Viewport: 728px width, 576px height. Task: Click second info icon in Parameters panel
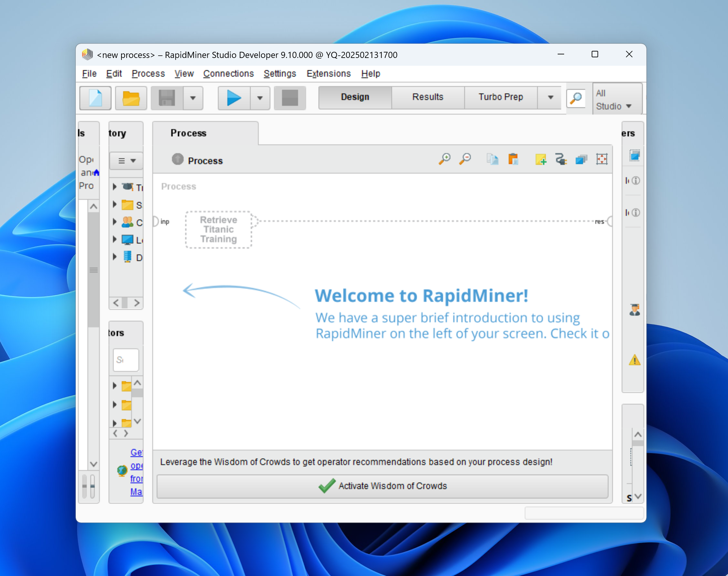[636, 212]
